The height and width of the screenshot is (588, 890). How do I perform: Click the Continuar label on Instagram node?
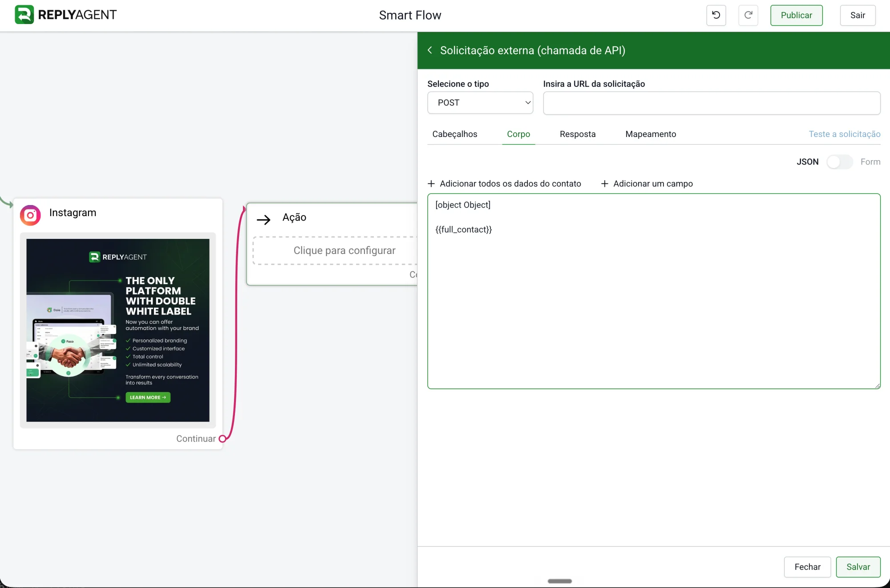(x=196, y=439)
